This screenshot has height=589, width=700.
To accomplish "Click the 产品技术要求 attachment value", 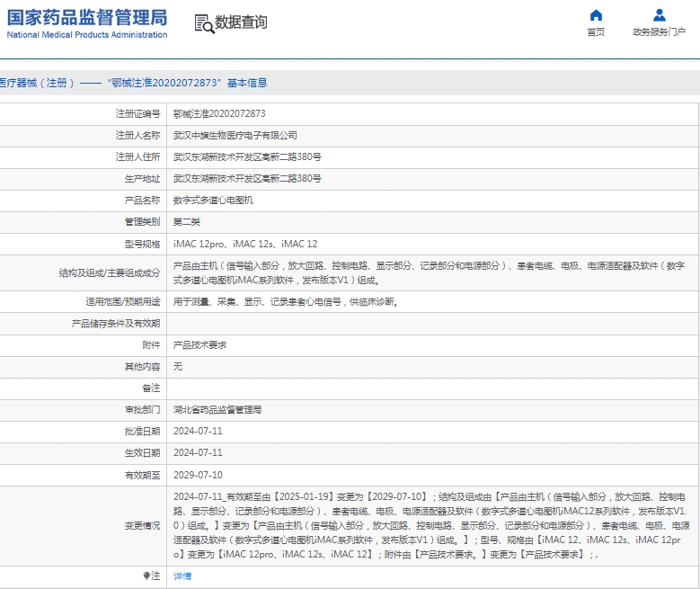I will point(199,345).
